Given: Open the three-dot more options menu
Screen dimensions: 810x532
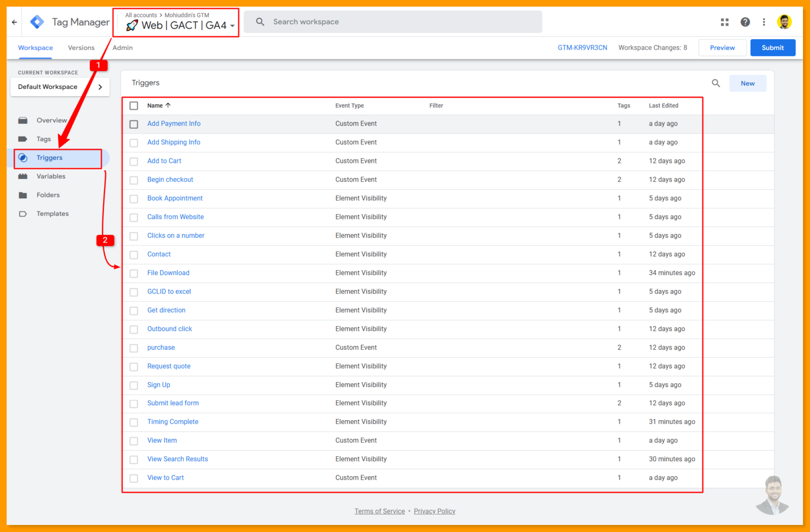Looking at the screenshot, I should pyautogui.click(x=764, y=22).
